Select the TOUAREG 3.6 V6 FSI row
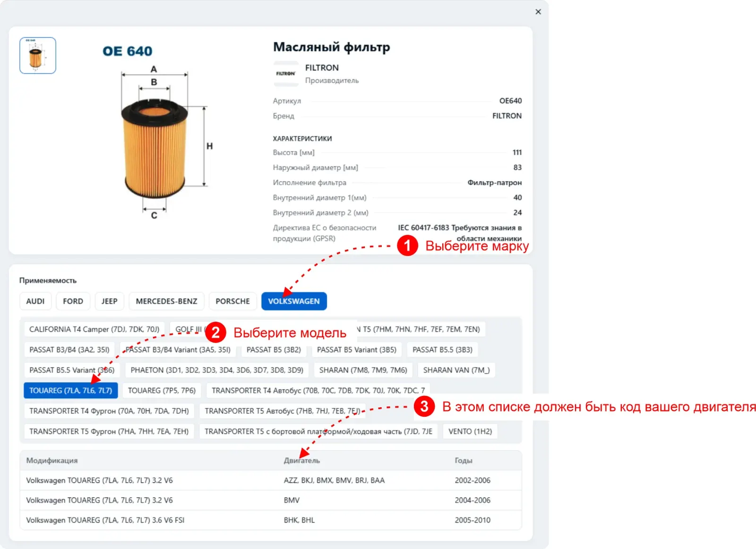 271,520
